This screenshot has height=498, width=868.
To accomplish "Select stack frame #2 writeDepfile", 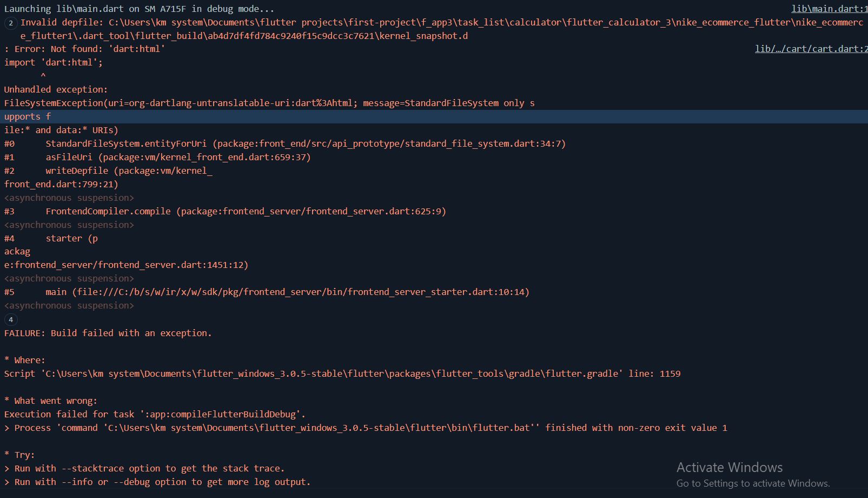I will point(108,171).
